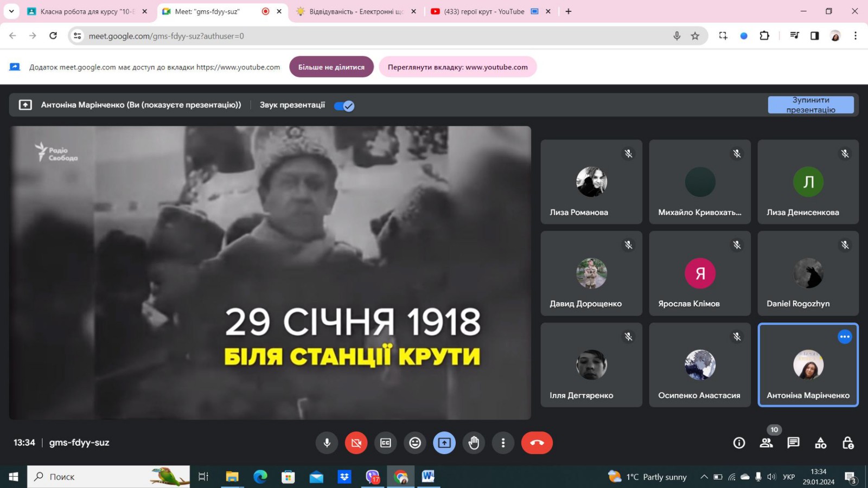Open the emoji reactions button

pyautogui.click(x=415, y=443)
